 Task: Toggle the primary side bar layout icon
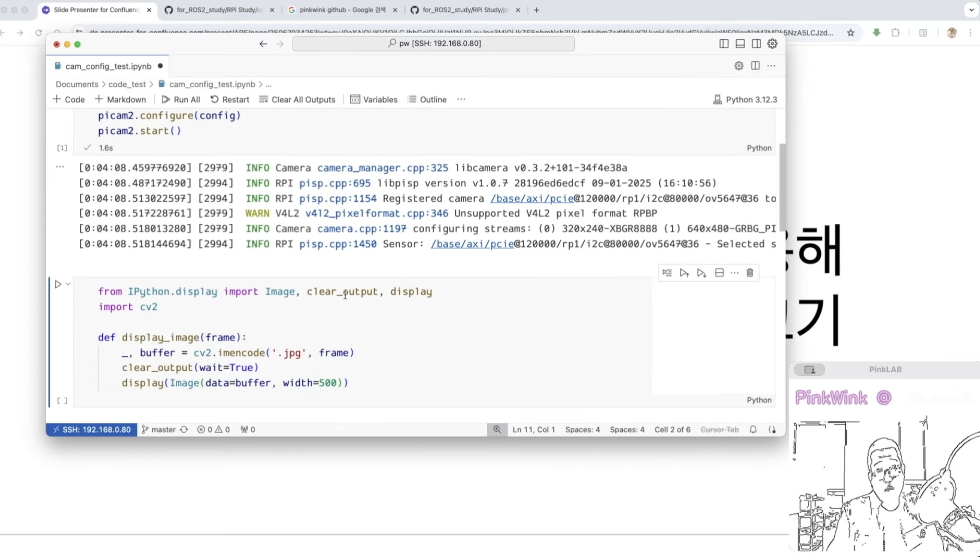click(x=723, y=44)
